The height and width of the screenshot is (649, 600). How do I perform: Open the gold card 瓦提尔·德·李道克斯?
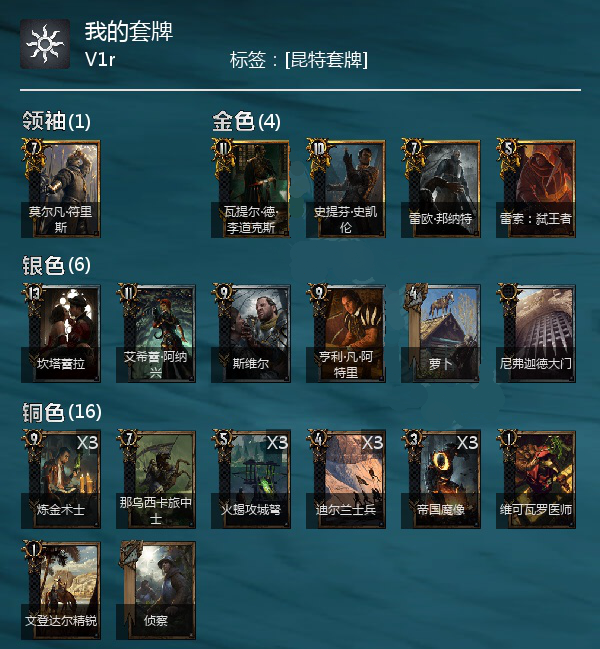[250, 188]
